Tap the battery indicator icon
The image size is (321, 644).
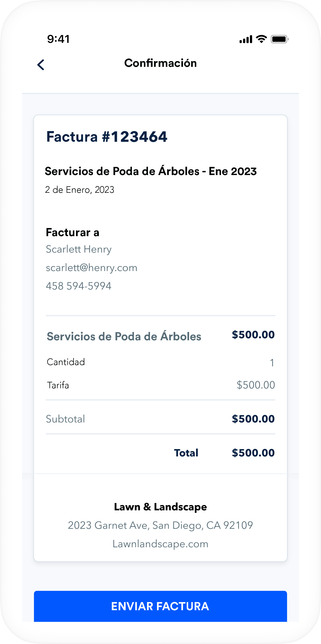(x=279, y=39)
